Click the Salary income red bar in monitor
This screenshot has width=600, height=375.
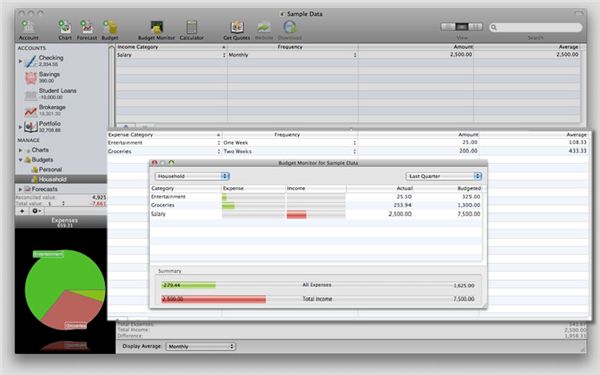click(x=297, y=214)
